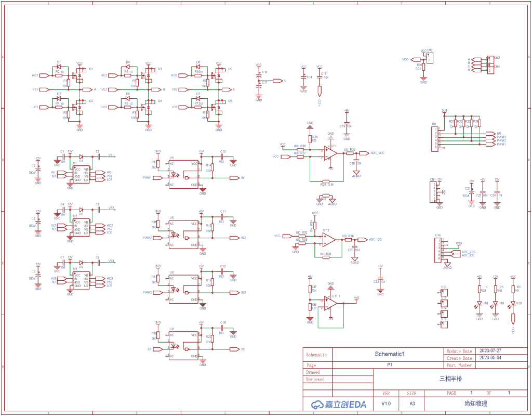
Task: Click the CN2 two-pin connector
Action: 430,58
